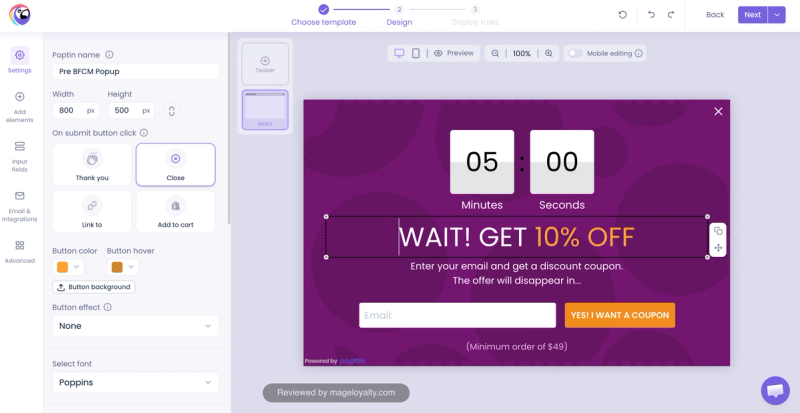Expand Select font Poppins dropdown

click(x=136, y=382)
